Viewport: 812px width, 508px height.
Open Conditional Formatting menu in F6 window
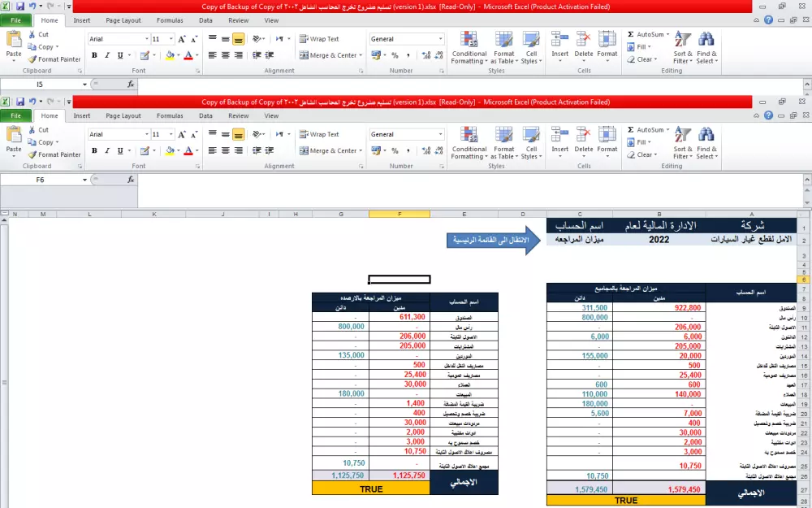[469, 142]
